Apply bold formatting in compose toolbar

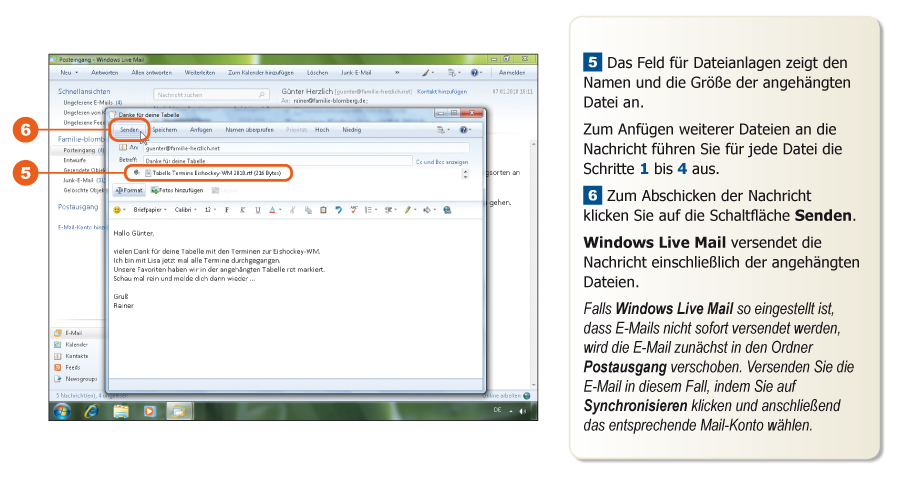coord(228,210)
